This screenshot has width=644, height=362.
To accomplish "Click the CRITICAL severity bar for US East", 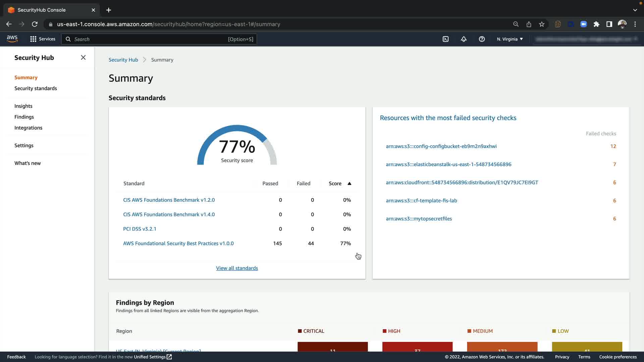I will point(332,347).
